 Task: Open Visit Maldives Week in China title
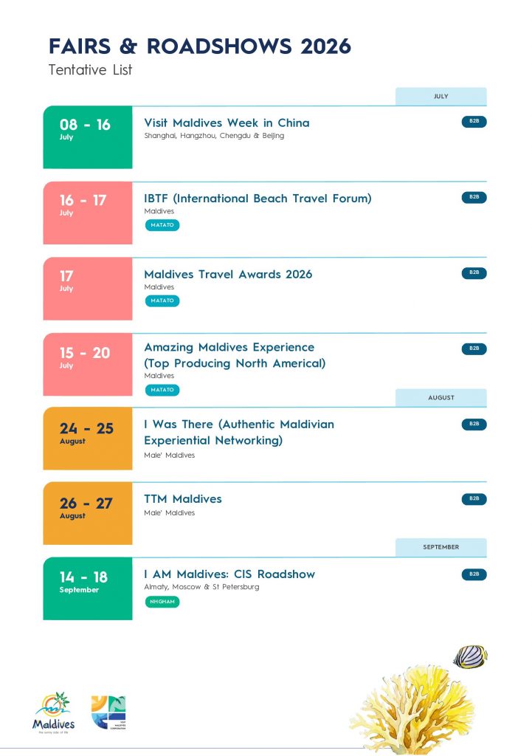click(x=227, y=123)
